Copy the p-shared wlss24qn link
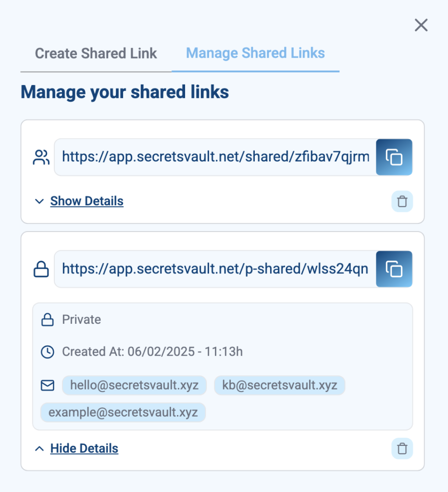448x492 pixels. (x=394, y=269)
